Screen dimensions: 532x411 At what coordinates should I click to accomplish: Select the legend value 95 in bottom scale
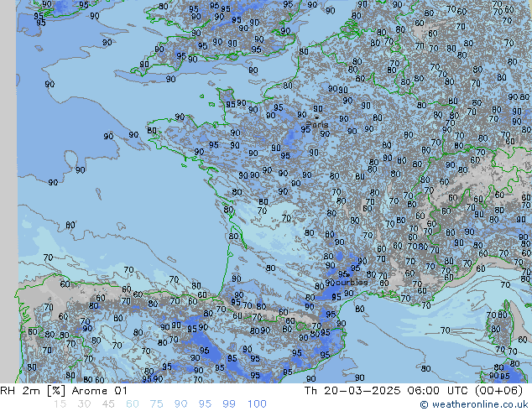[x=205, y=404]
